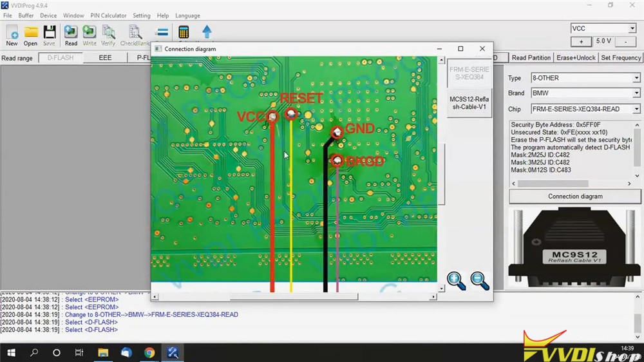The width and height of the screenshot is (644, 362).
Task: Click the Mask:0M12S ID:C483 line
Action: 540,169
